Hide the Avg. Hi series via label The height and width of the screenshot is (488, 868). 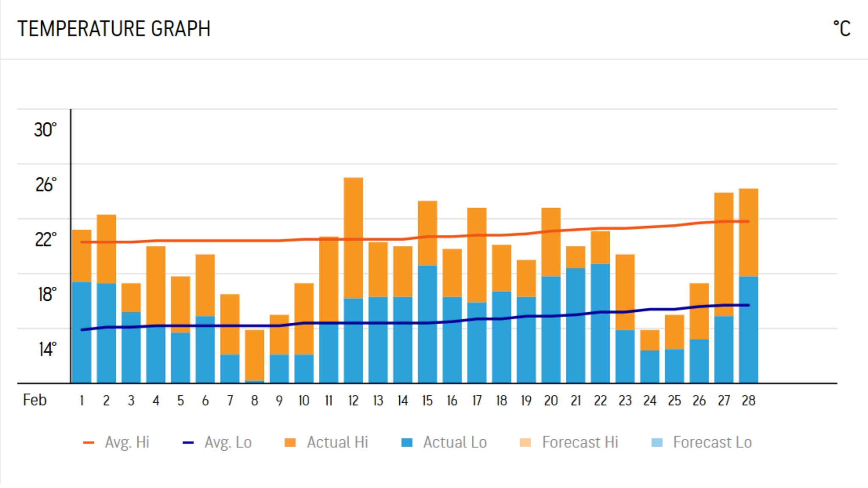tap(127, 442)
